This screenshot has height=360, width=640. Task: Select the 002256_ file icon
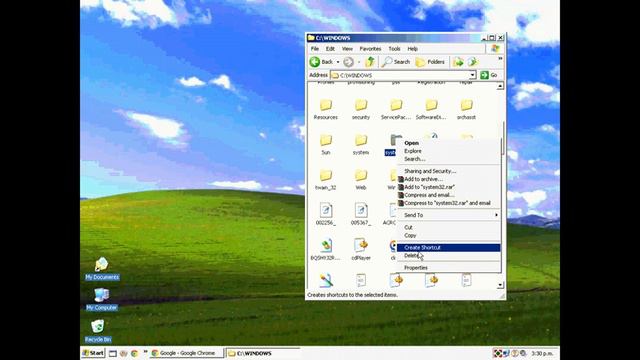326,211
